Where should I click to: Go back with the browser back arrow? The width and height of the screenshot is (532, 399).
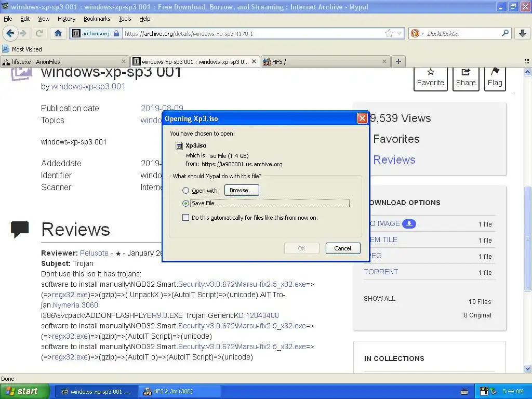coord(10,33)
